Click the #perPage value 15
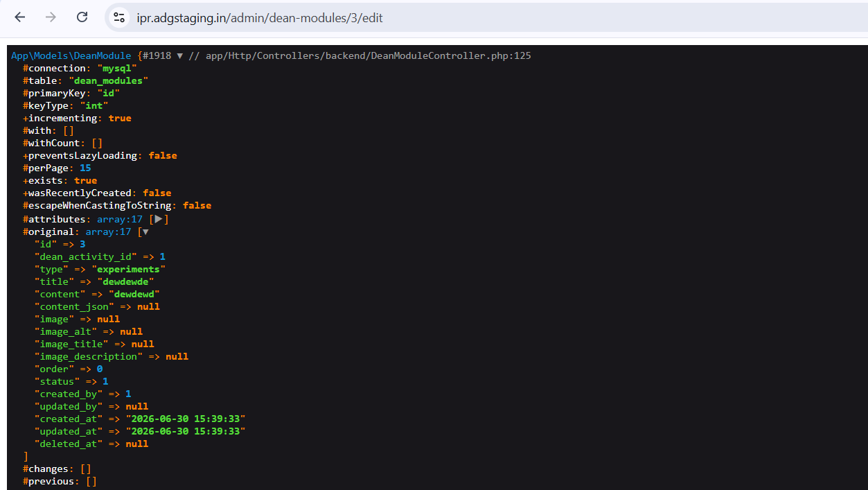This screenshot has width=868, height=490. [85, 168]
